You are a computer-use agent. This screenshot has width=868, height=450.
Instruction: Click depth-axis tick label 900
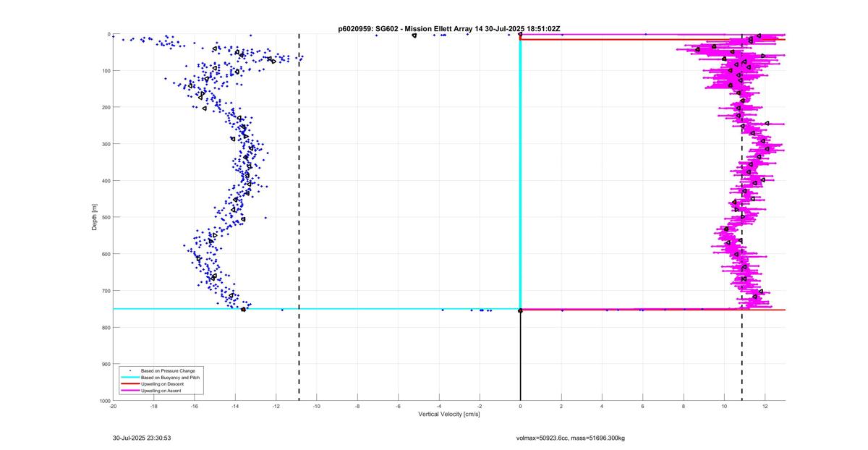pyautogui.click(x=106, y=364)
